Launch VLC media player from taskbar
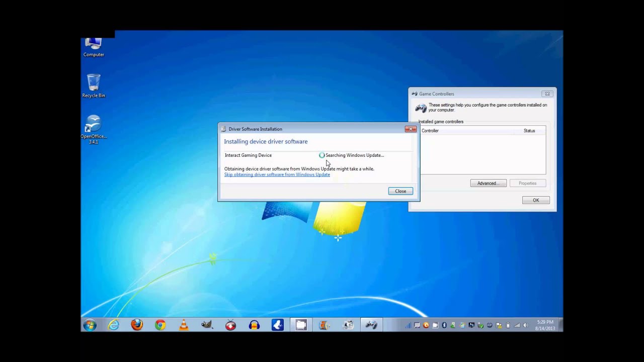Image resolution: width=644 pixels, height=362 pixels. [184, 325]
